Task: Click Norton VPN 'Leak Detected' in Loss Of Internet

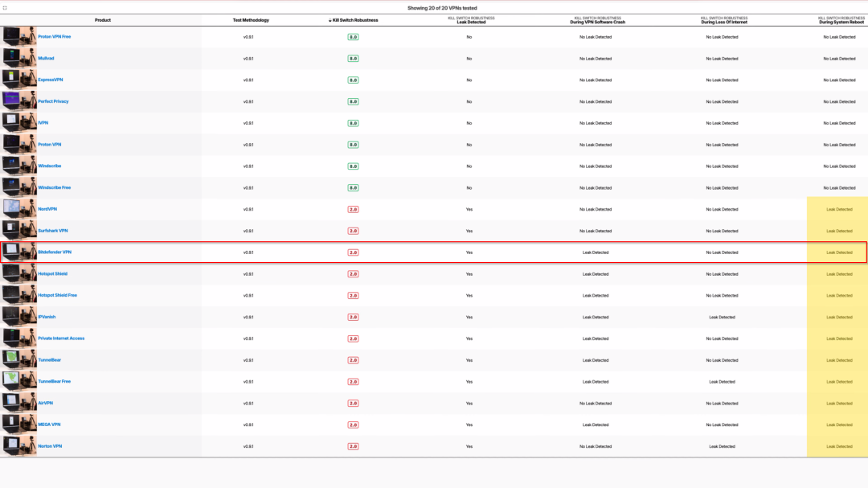Action: tap(722, 446)
